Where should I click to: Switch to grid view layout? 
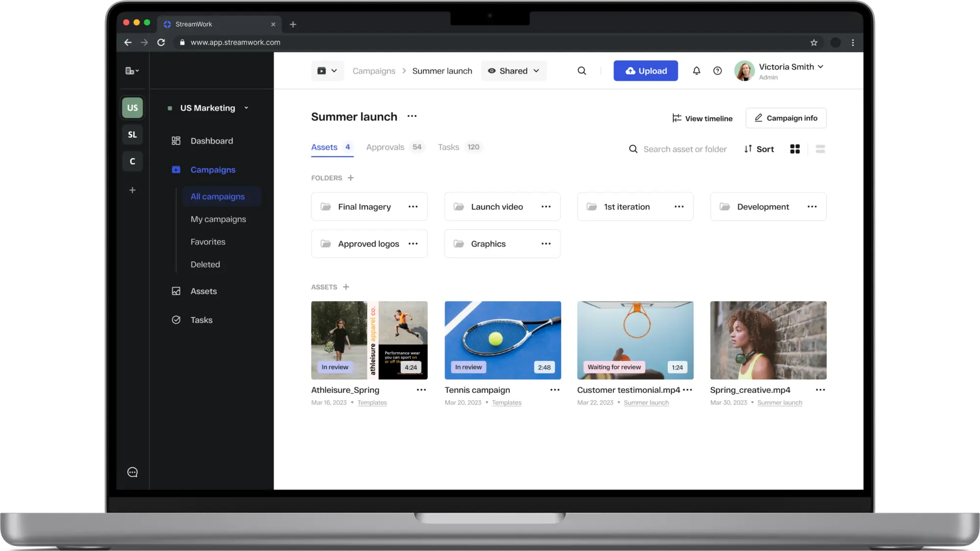(795, 149)
